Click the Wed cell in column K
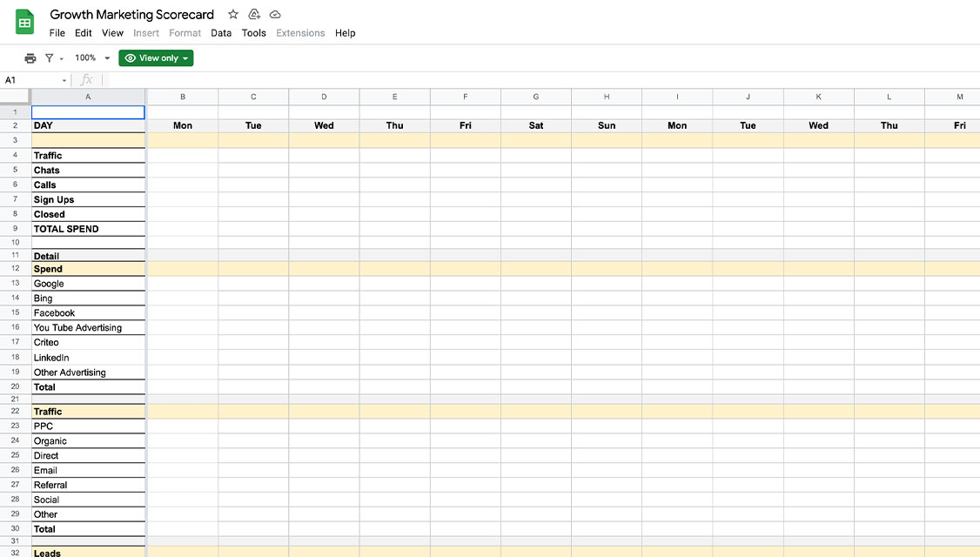This screenshot has height=557, width=980. [x=818, y=125]
